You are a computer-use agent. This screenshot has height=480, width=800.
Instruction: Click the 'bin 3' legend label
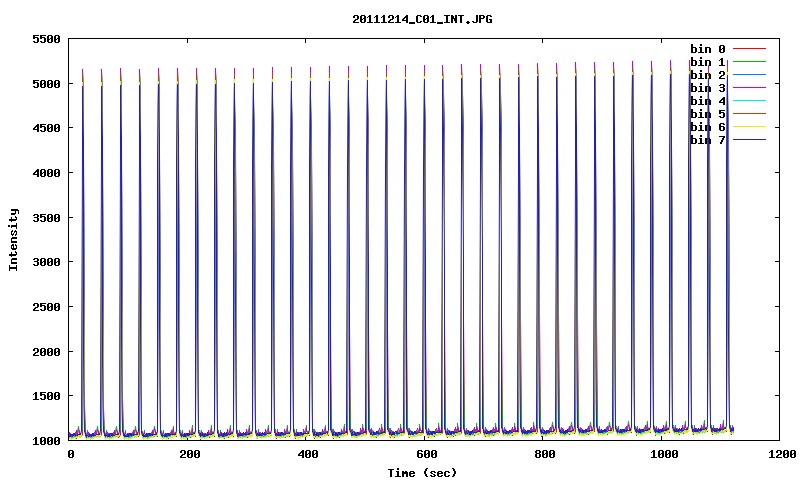pyautogui.click(x=708, y=88)
